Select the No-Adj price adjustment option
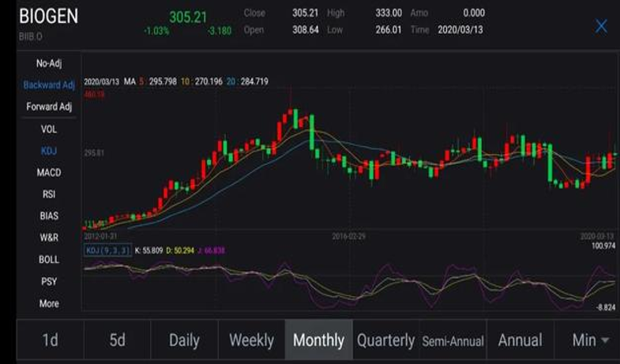Screen dimensions: 620x364 (x=49, y=63)
